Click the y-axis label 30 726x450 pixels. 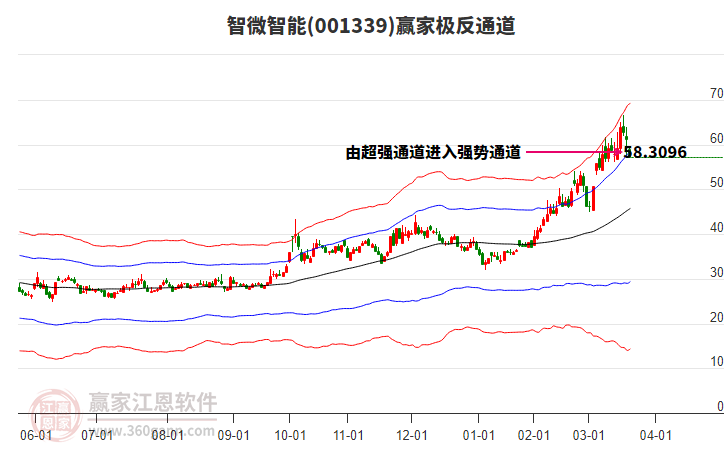[717, 273]
